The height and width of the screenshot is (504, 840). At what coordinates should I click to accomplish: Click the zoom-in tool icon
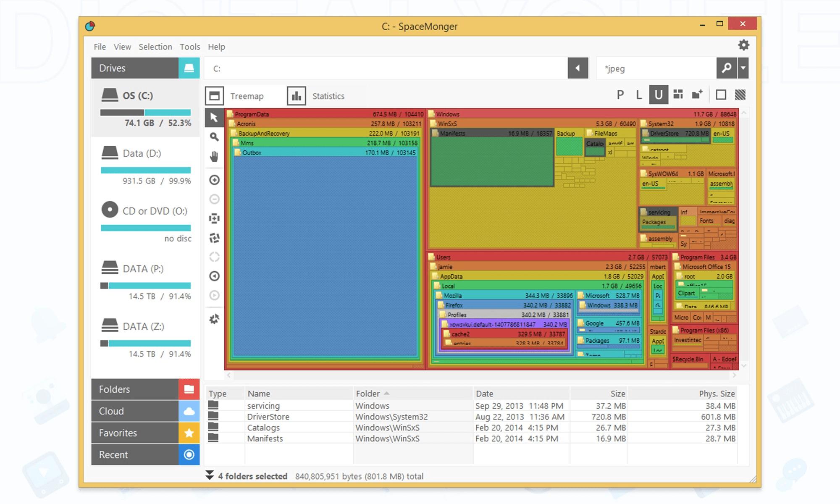pos(215,180)
